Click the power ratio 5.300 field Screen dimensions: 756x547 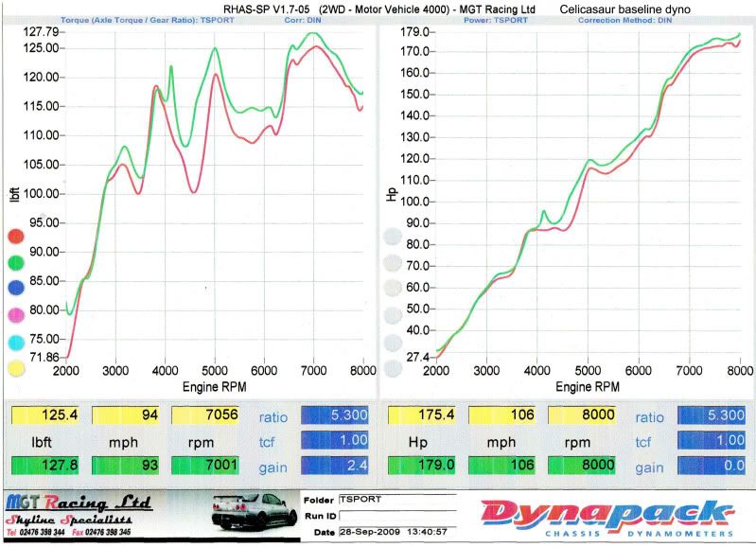(x=712, y=415)
